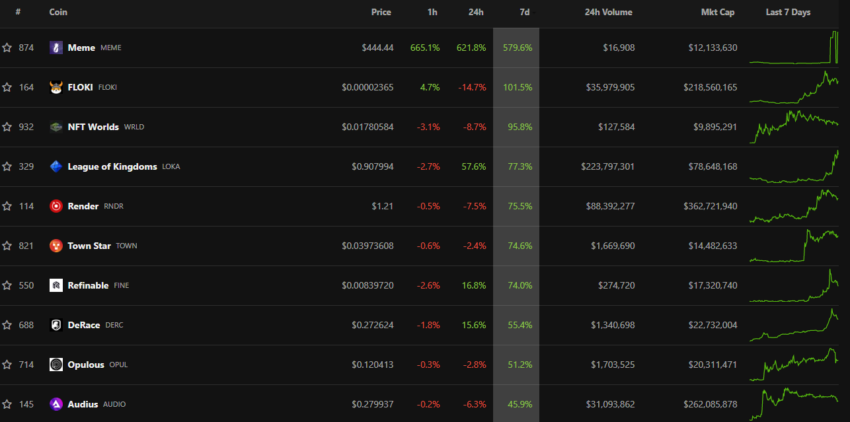Favorite Opulous with its star

click(x=7, y=365)
